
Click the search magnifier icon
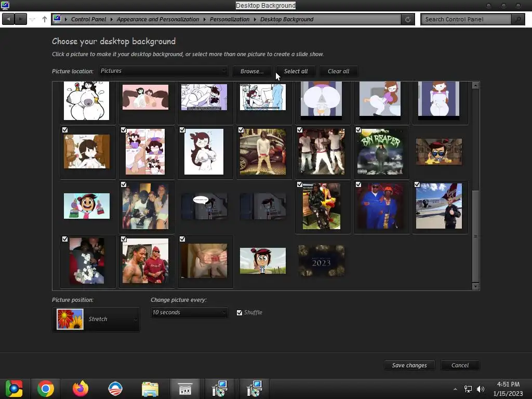coord(518,19)
